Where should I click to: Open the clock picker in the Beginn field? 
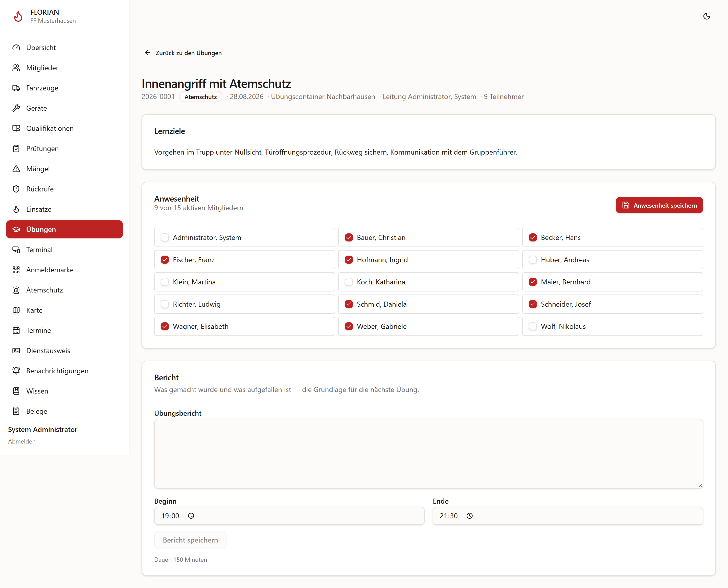click(191, 516)
